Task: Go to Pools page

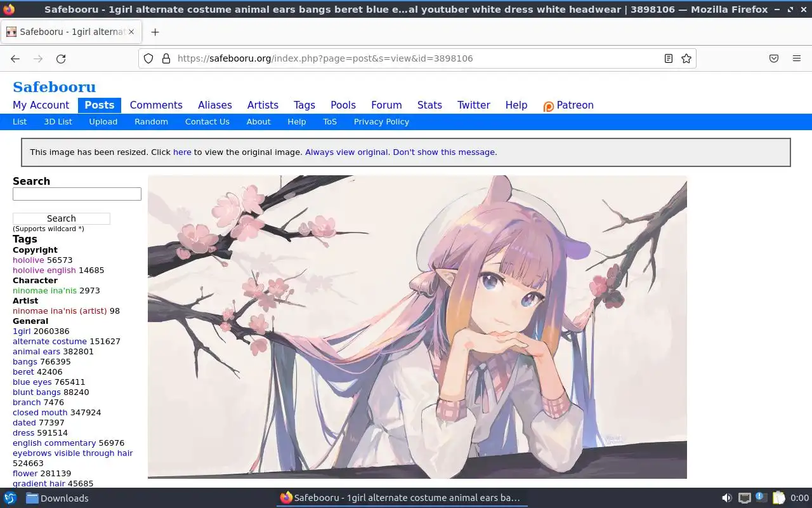Action: (x=343, y=105)
